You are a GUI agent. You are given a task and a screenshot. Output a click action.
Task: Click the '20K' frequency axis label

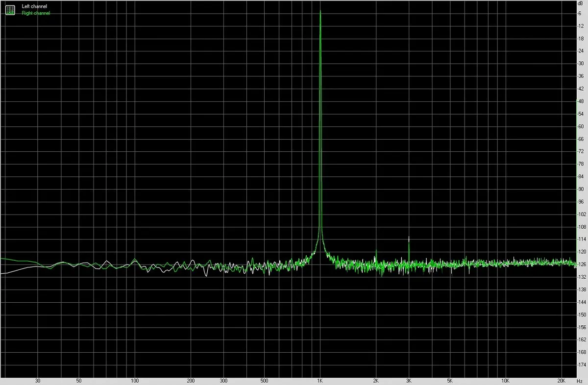562,381
